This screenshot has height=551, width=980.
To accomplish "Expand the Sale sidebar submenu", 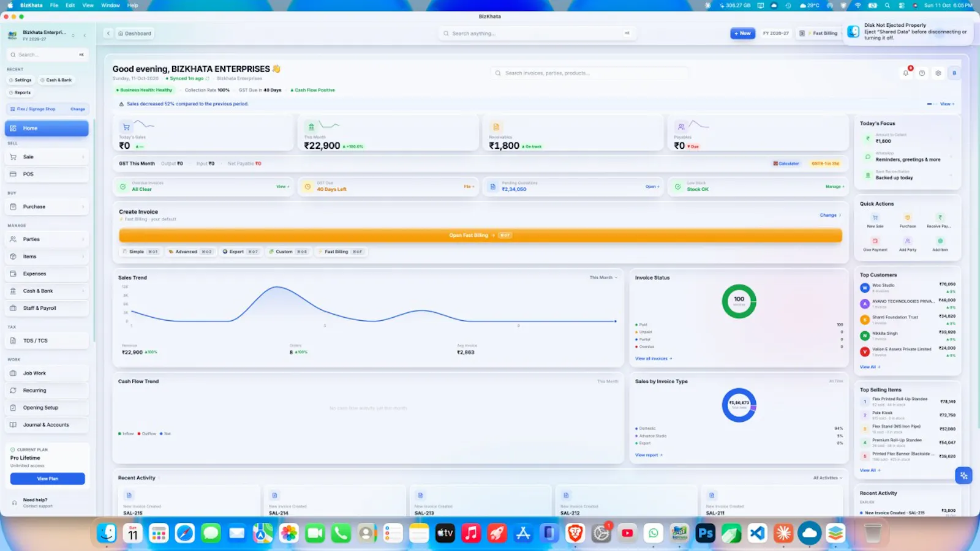I will (x=83, y=157).
